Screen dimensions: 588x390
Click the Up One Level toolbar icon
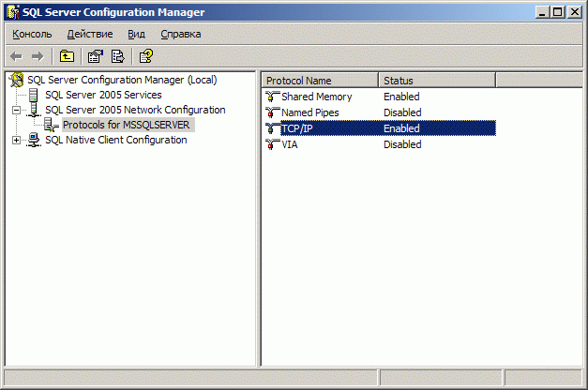coord(67,56)
